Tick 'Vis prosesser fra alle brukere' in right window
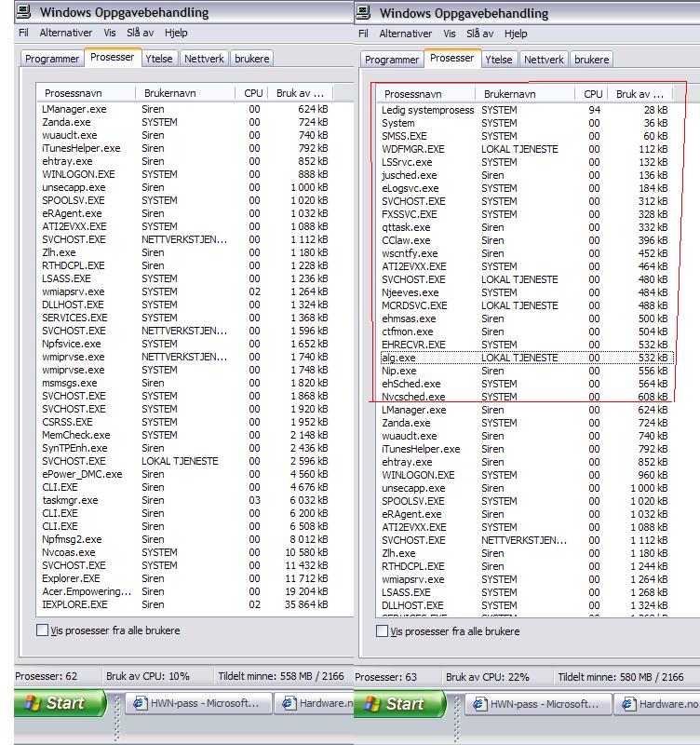Screen dimensions: 700x745 [x=382, y=631]
